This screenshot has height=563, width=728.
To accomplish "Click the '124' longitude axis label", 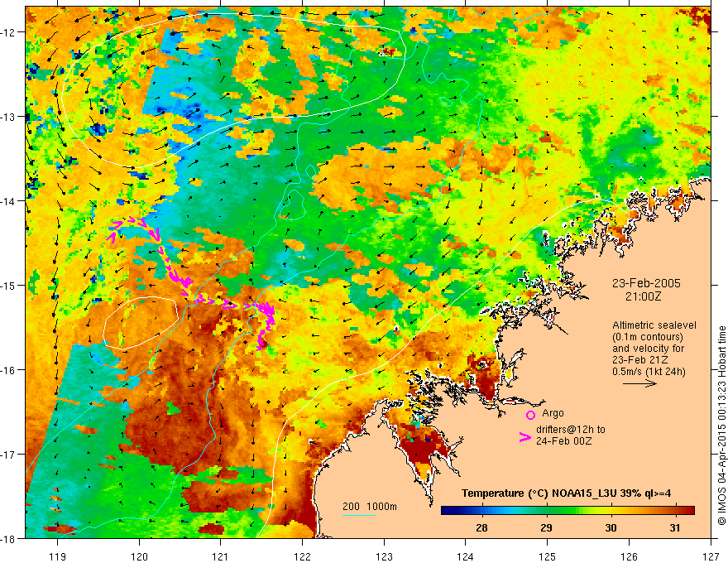I will pyautogui.click(x=466, y=556).
